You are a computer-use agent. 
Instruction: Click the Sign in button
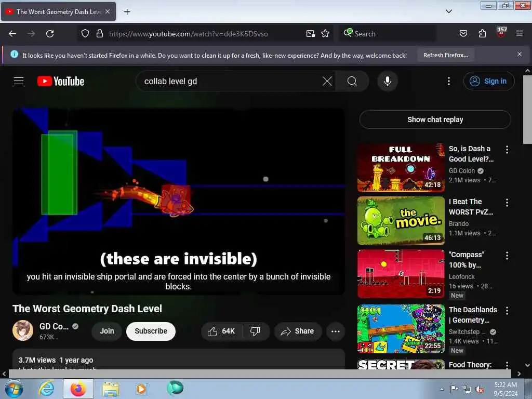coord(489,81)
